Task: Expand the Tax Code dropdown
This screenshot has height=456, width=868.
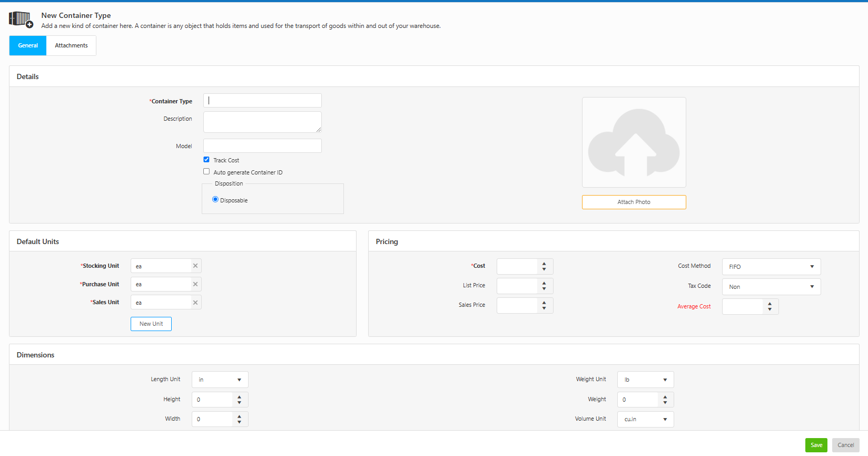Action: pyautogui.click(x=771, y=287)
